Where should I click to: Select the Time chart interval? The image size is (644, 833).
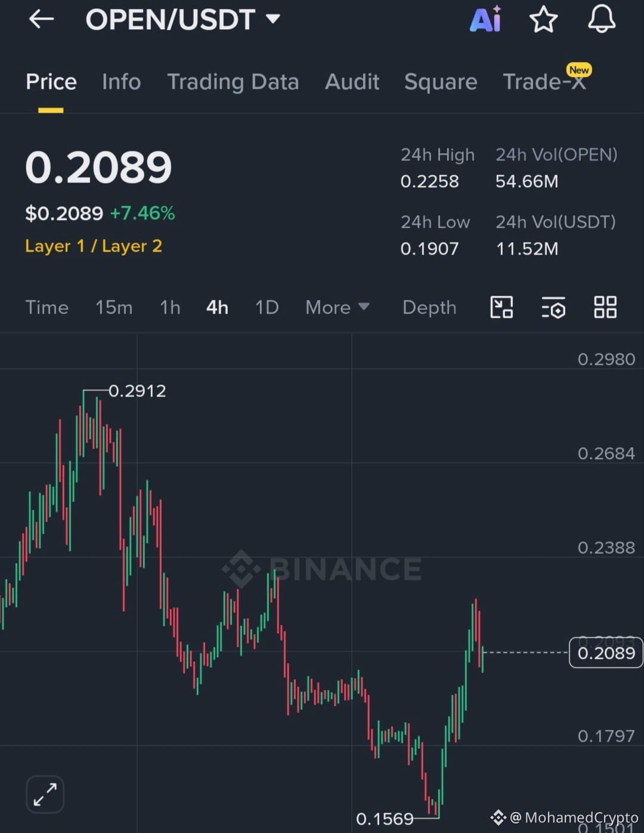click(x=47, y=308)
